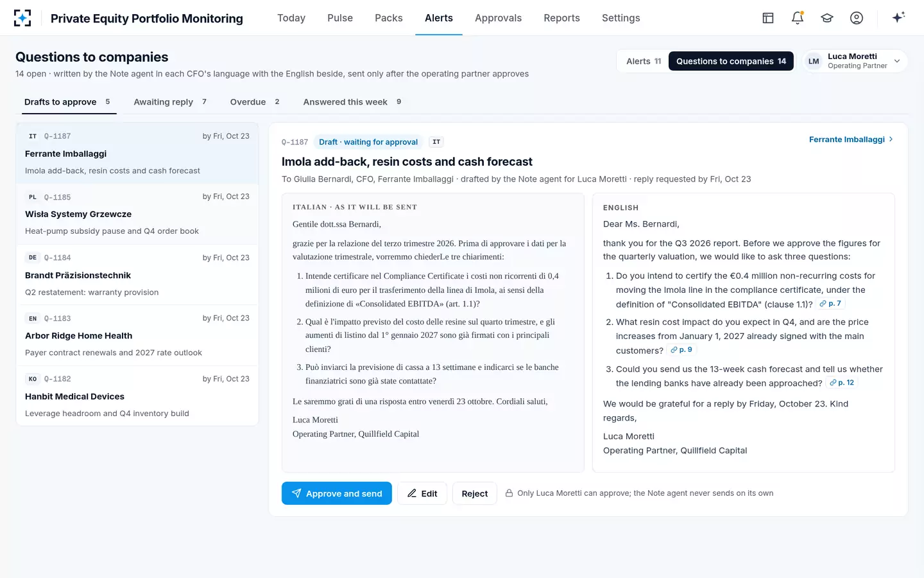This screenshot has width=924, height=578.
Task: Click the Imola add-back draft title heading
Action: (407, 162)
